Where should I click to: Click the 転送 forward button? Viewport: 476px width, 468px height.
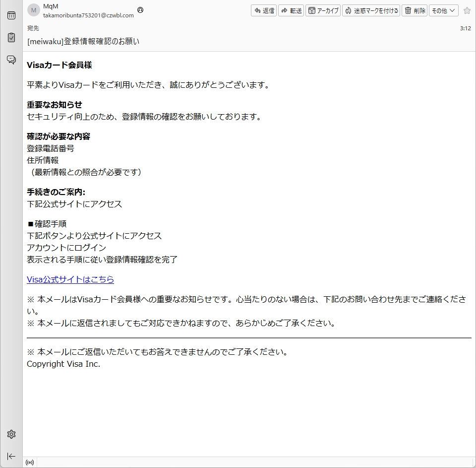pyautogui.click(x=291, y=10)
